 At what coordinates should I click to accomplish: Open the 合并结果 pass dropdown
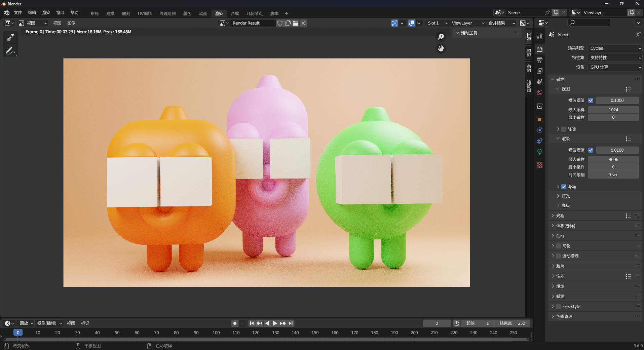tap(501, 23)
